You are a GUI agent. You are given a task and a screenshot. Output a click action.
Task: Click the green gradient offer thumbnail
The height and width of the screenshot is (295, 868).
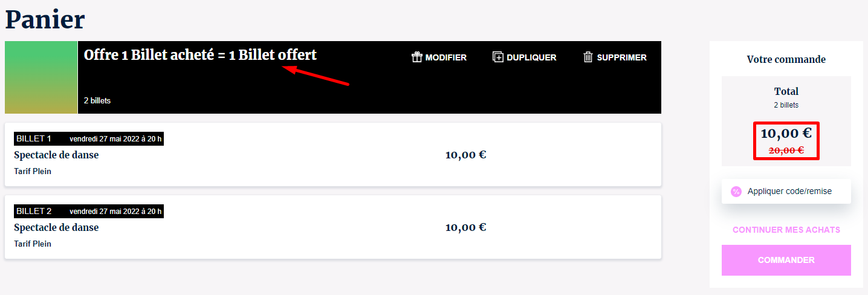click(x=41, y=77)
